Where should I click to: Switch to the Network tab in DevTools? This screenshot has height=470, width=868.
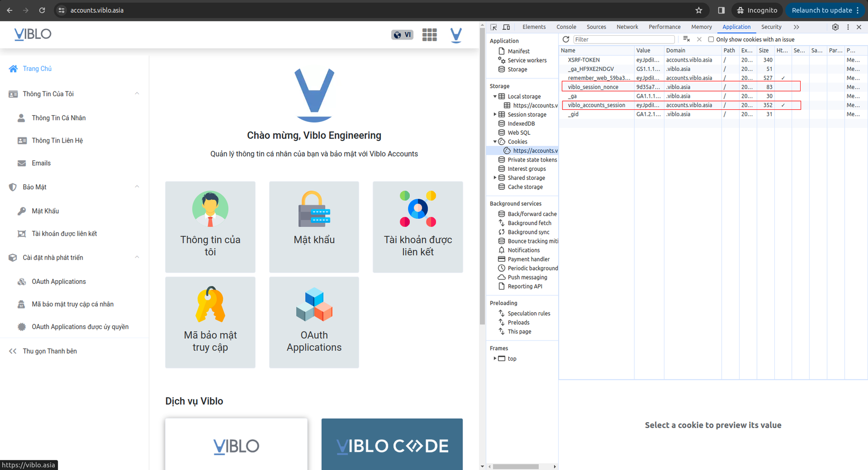pyautogui.click(x=627, y=27)
